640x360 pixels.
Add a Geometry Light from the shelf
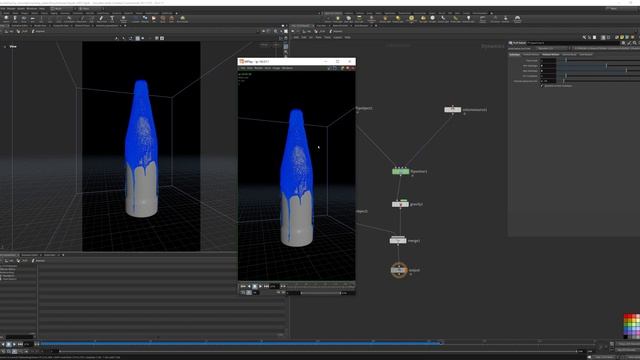[x=371, y=18]
